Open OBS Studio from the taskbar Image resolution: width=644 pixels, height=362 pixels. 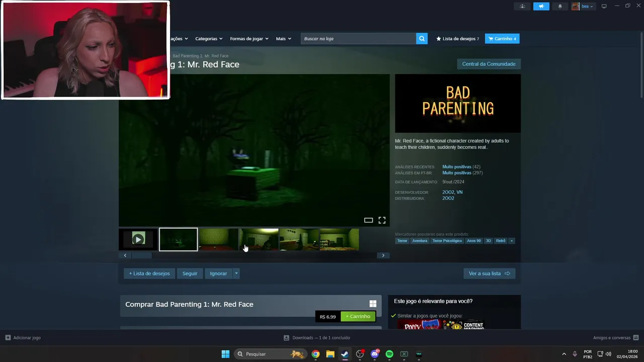(x=360, y=354)
